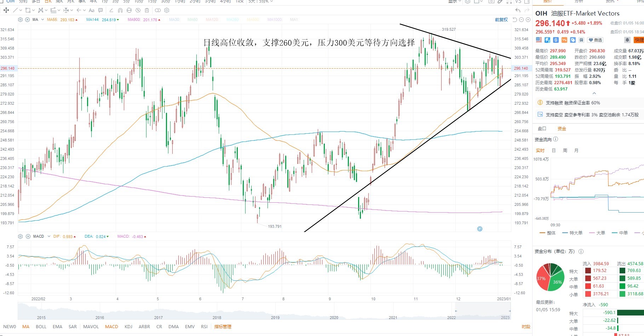The height and width of the screenshot is (336, 644).
Task: Enable the DMA sub-indicator
Action: [173, 326]
